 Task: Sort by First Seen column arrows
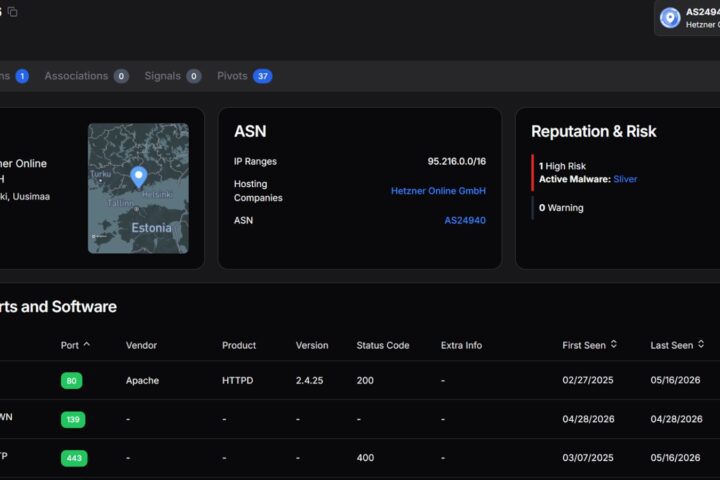click(613, 344)
